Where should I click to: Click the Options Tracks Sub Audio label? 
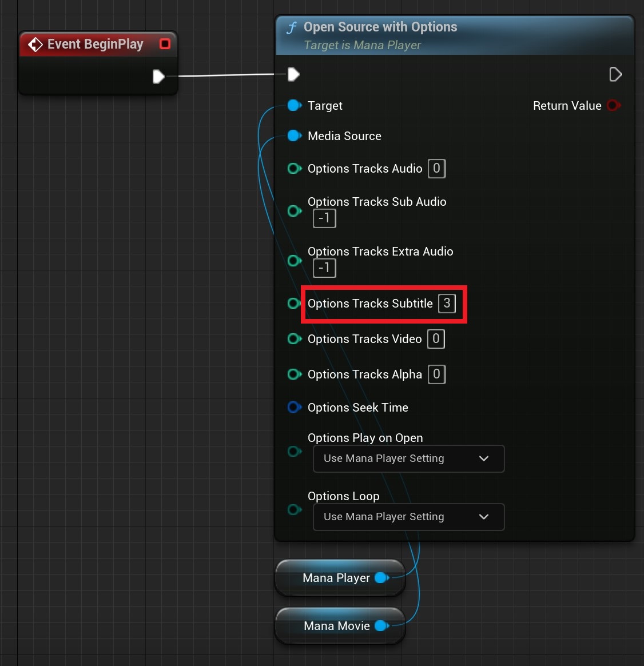point(377,202)
